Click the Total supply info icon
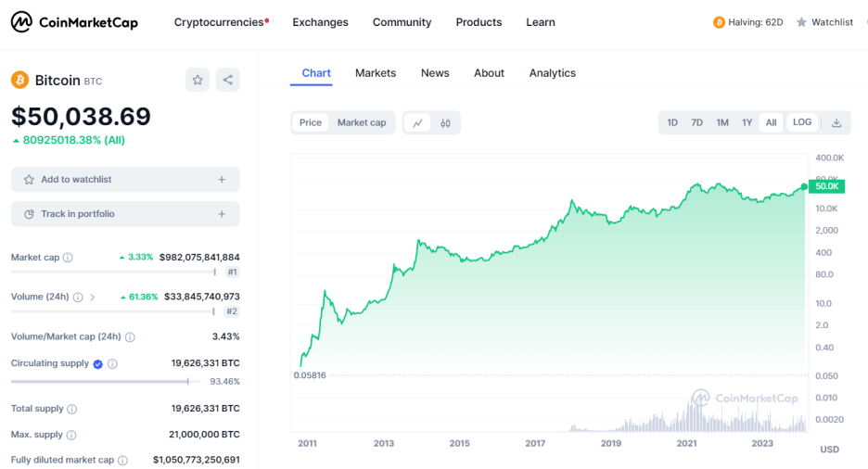Image resolution: width=868 pixels, height=469 pixels. [x=72, y=409]
